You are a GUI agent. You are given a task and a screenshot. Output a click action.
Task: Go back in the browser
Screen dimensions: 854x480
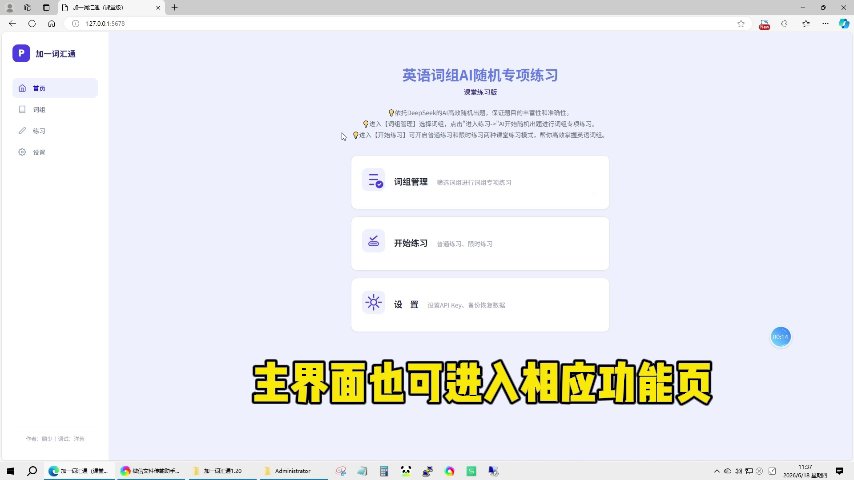click(x=13, y=23)
